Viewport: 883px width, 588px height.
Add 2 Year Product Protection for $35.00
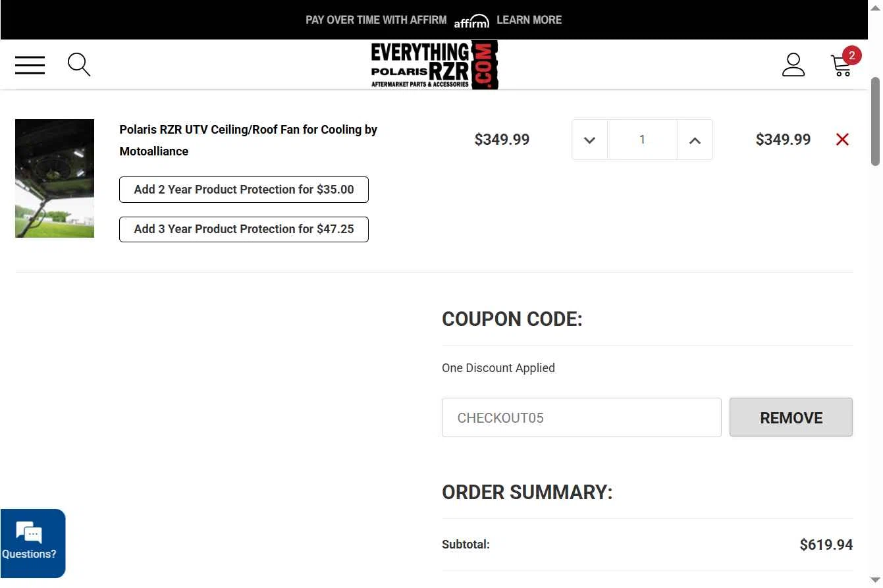point(244,190)
